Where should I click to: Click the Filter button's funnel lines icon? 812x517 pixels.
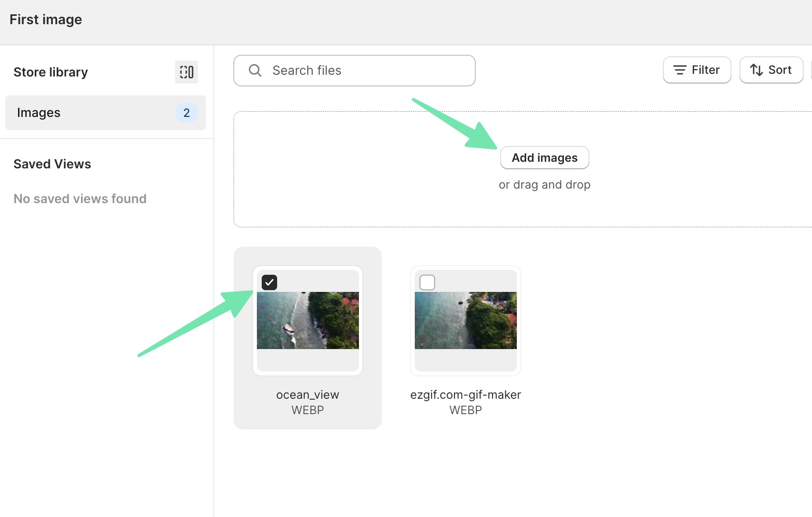point(679,69)
